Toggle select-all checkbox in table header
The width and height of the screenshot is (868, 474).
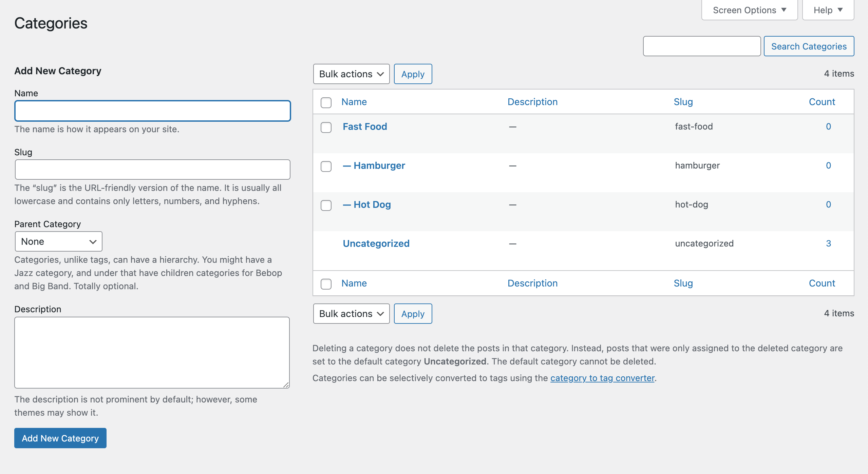tap(326, 102)
